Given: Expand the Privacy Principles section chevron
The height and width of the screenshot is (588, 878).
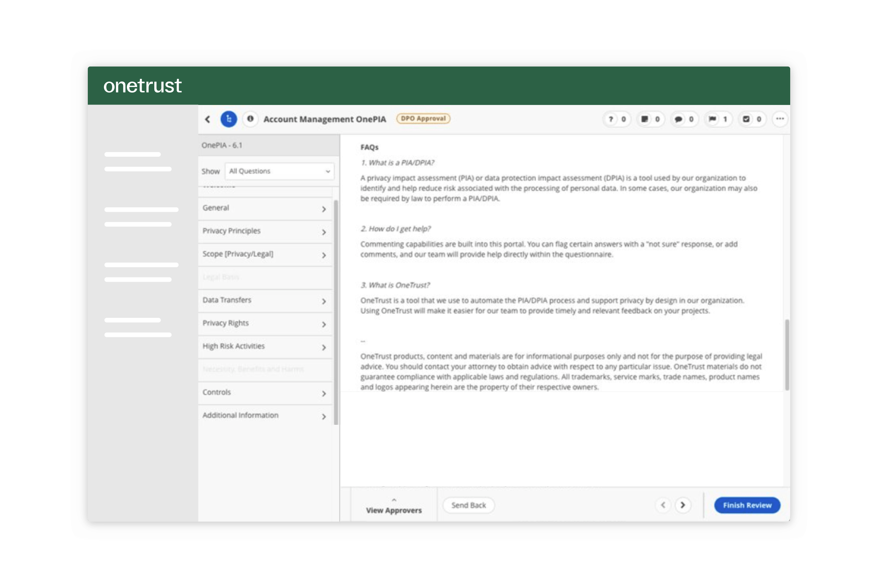Looking at the screenshot, I should tap(324, 232).
